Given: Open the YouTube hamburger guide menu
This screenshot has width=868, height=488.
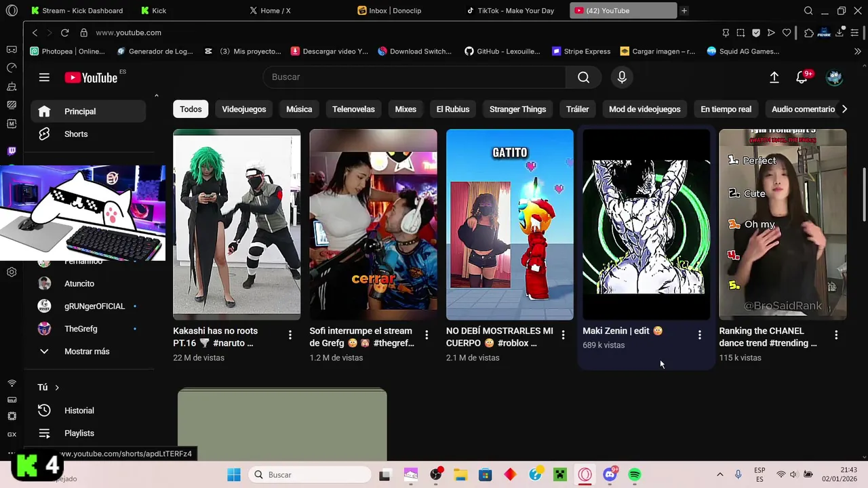Looking at the screenshot, I should tap(44, 77).
